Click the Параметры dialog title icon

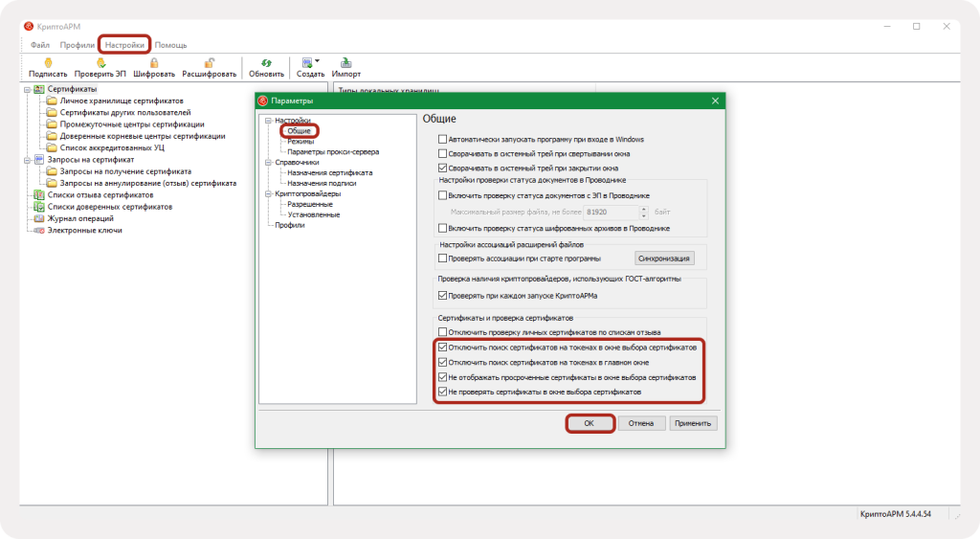pyautogui.click(x=263, y=101)
